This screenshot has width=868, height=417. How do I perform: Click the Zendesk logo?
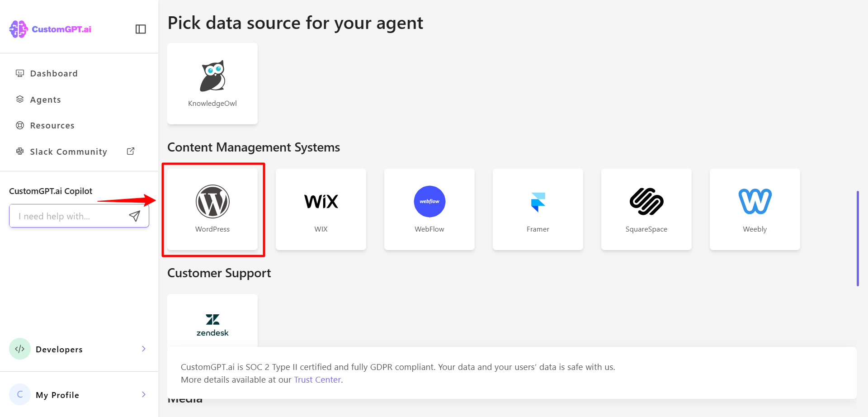coord(212,325)
